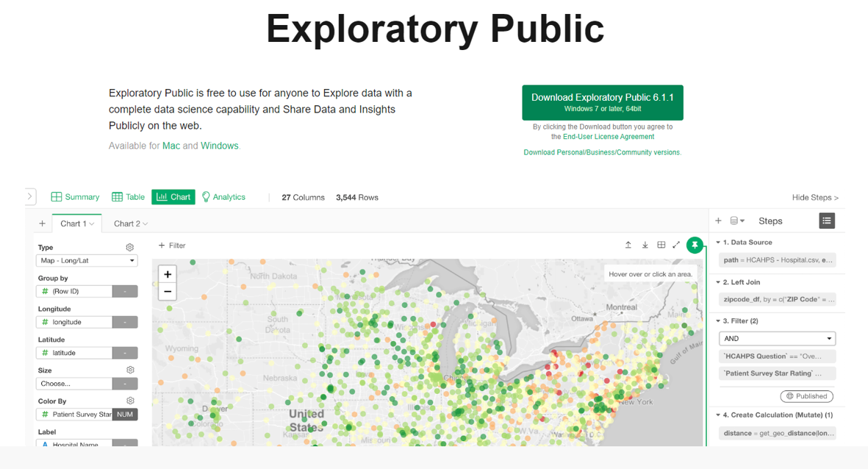This screenshot has width=868, height=469.
Task: Open the End-User License Agreement link
Action: (x=609, y=137)
